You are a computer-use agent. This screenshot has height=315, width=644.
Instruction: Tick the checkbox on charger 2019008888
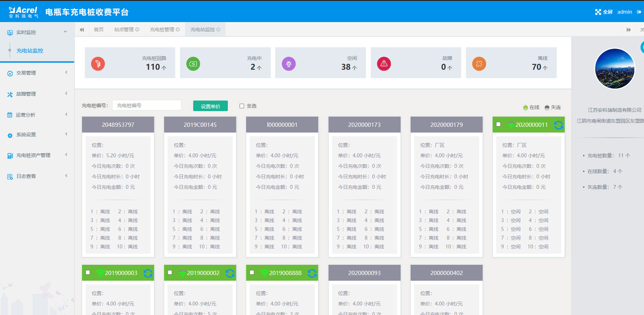coord(252,272)
